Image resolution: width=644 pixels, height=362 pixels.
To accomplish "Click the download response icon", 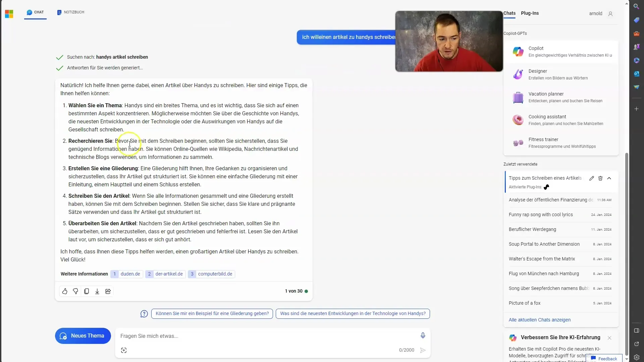I will (97, 291).
